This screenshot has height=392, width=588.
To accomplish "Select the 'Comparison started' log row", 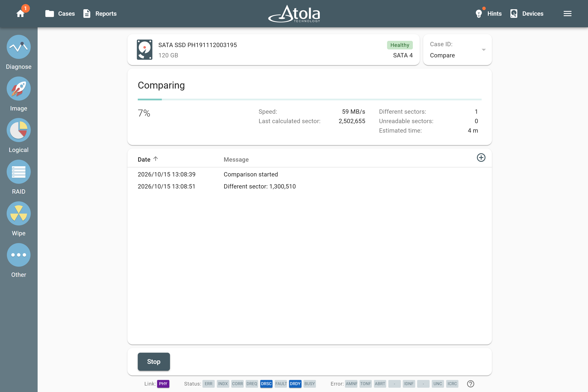I will coord(309,174).
